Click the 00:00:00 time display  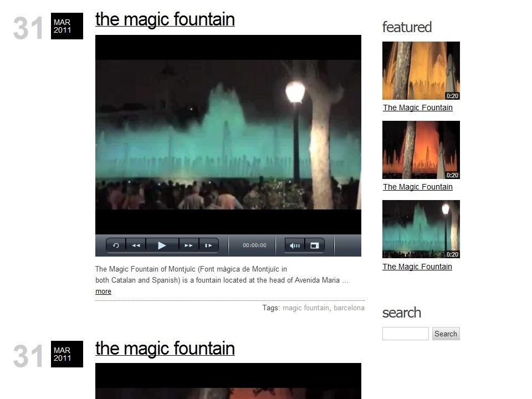point(254,245)
